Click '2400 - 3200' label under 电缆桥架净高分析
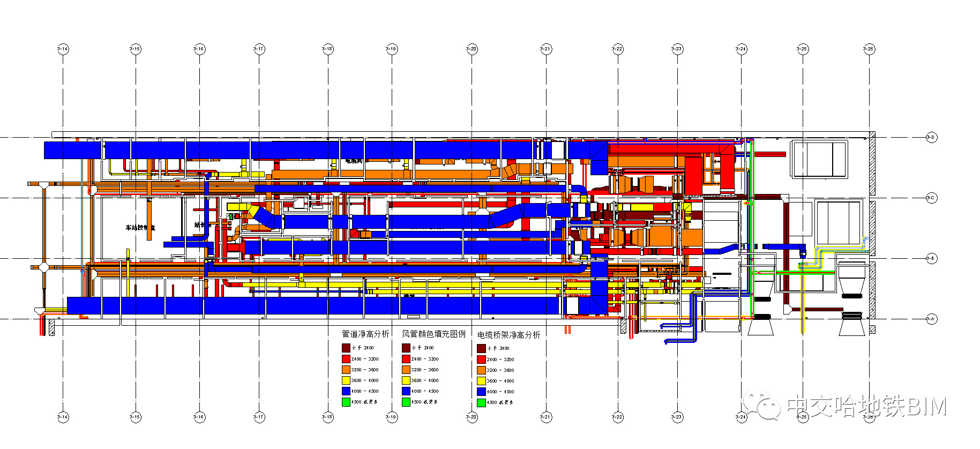 [500, 360]
